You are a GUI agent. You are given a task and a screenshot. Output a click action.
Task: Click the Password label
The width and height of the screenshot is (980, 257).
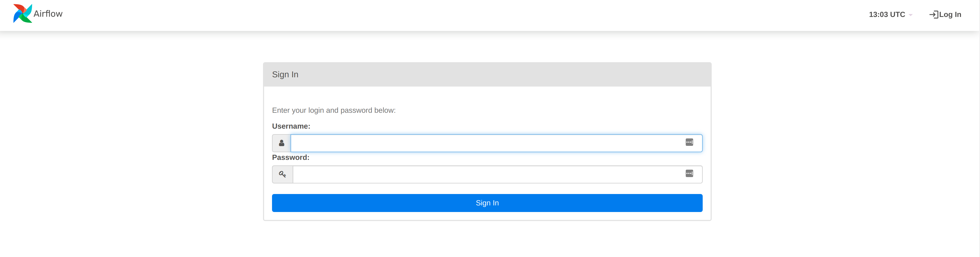pyautogui.click(x=291, y=157)
